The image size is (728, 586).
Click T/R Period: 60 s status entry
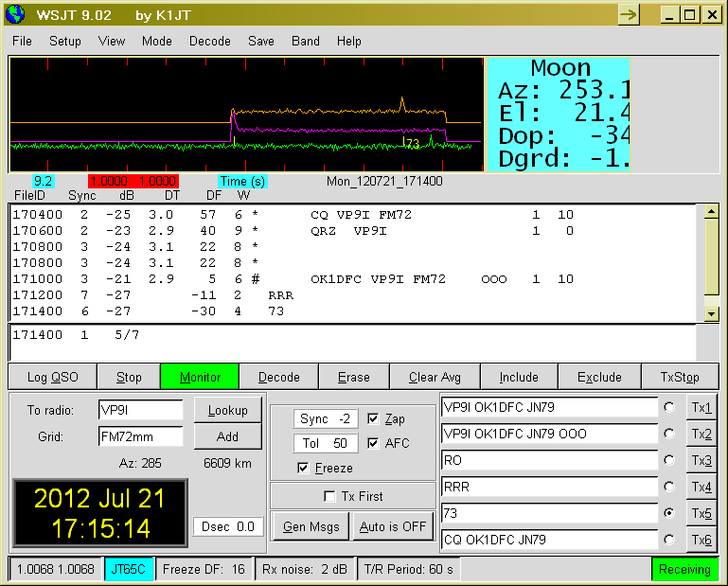click(409, 569)
